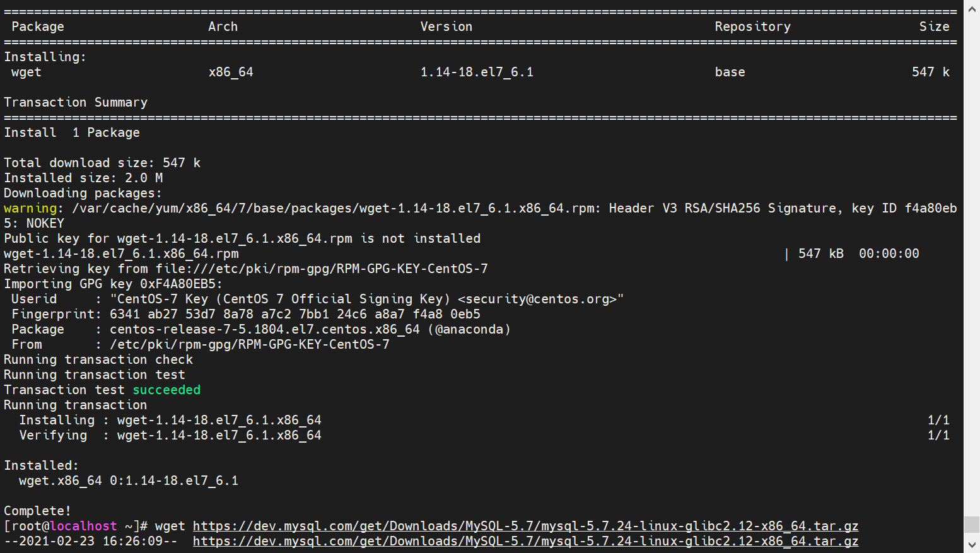Click the "Repository" column header
Screen dimensions: 980x553
pyautogui.click(x=752, y=26)
